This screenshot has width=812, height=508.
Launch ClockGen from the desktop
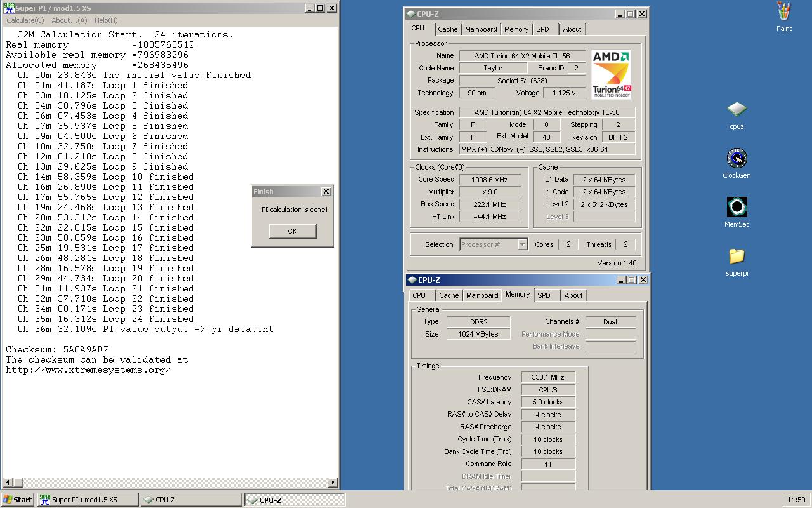point(737,164)
